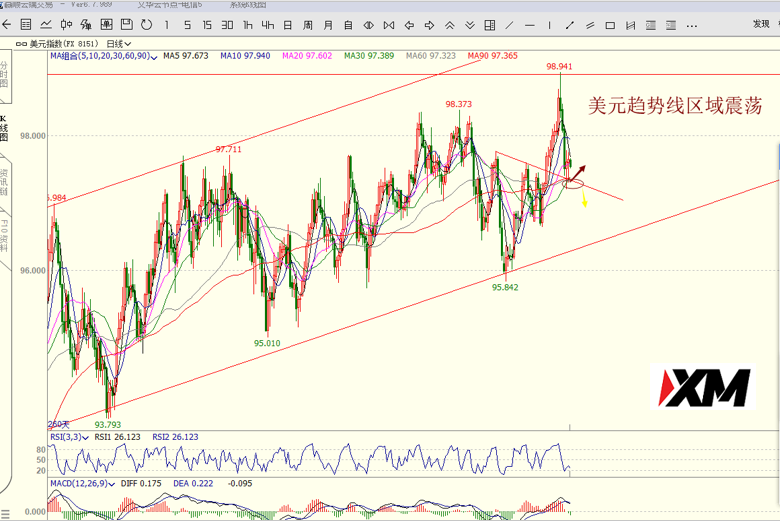This screenshot has height=521, width=780.
Task: Click the 发现 button at top right
Action: (x=761, y=24)
